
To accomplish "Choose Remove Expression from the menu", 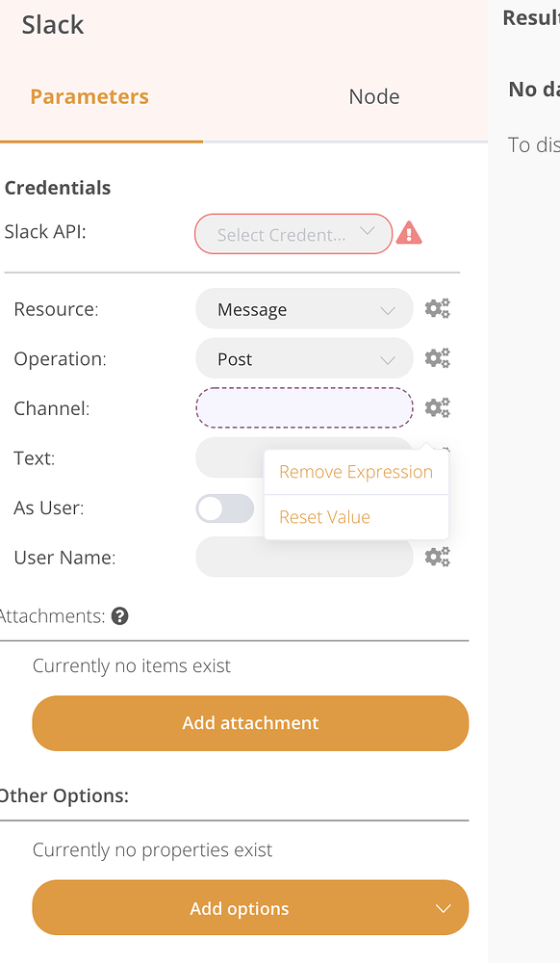I will pos(355,471).
